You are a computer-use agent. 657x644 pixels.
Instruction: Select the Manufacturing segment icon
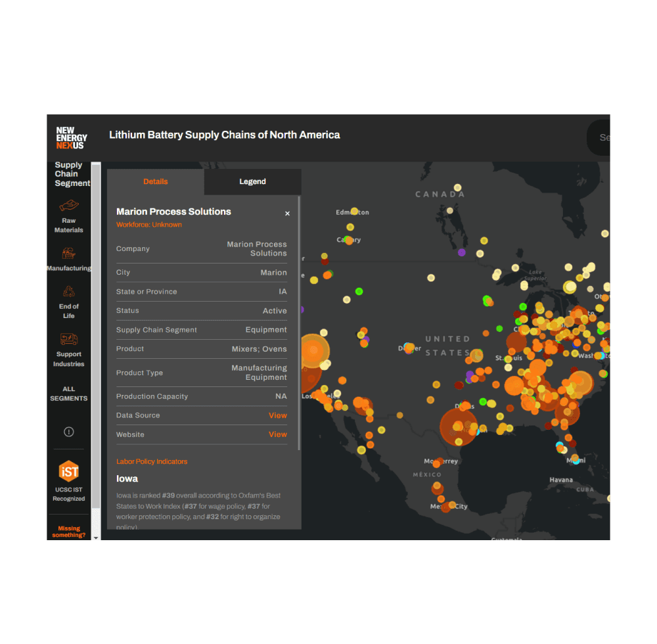pyautogui.click(x=69, y=254)
